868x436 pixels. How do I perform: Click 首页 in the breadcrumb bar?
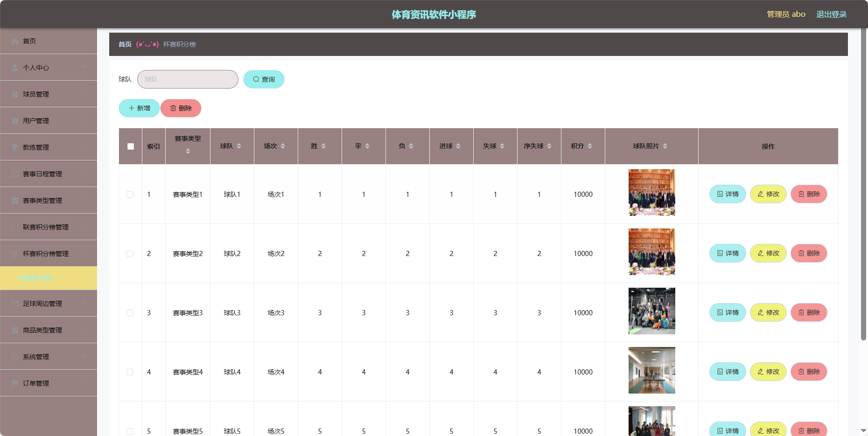(x=125, y=44)
